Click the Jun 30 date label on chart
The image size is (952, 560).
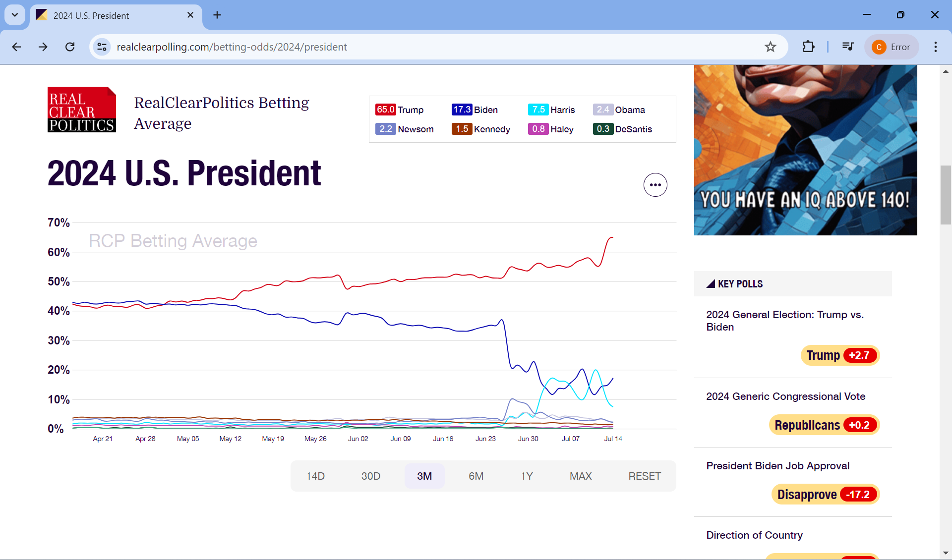click(528, 439)
